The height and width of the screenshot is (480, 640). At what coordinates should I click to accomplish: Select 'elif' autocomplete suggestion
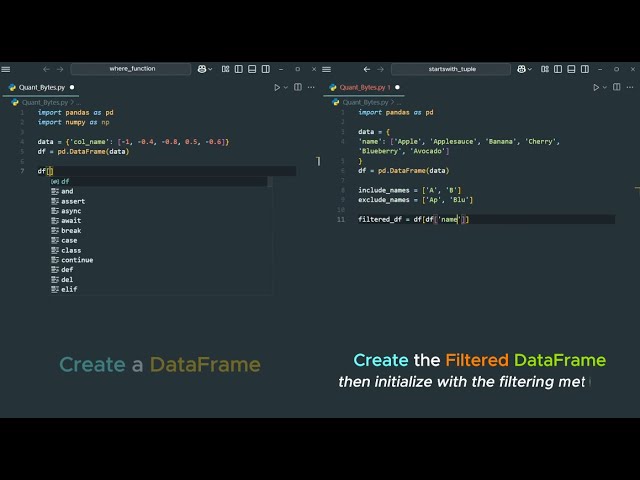click(x=159, y=289)
